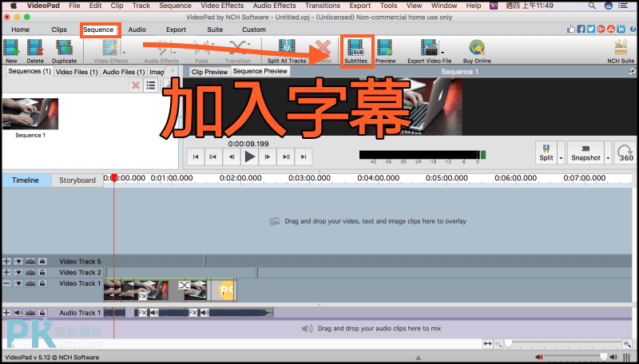The width and height of the screenshot is (639, 364).
Task: Mute Audio Track 1 speaker toggle
Action: click(x=18, y=313)
